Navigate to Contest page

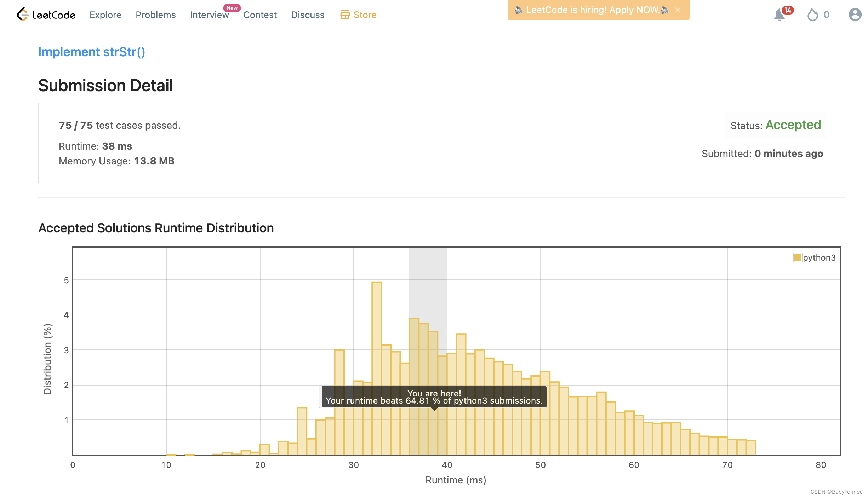pos(260,15)
